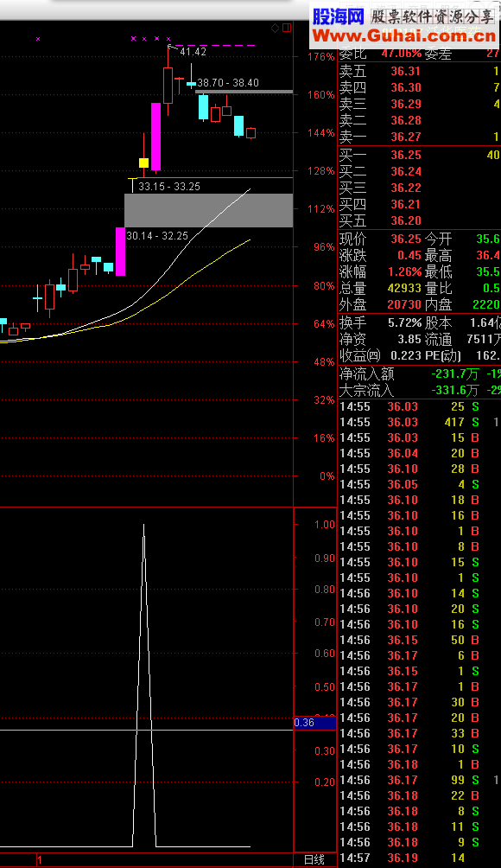The height and width of the screenshot is (868, 501).
Task: Select the 卖二 36.28 ask row
Action: pos(419,120)
